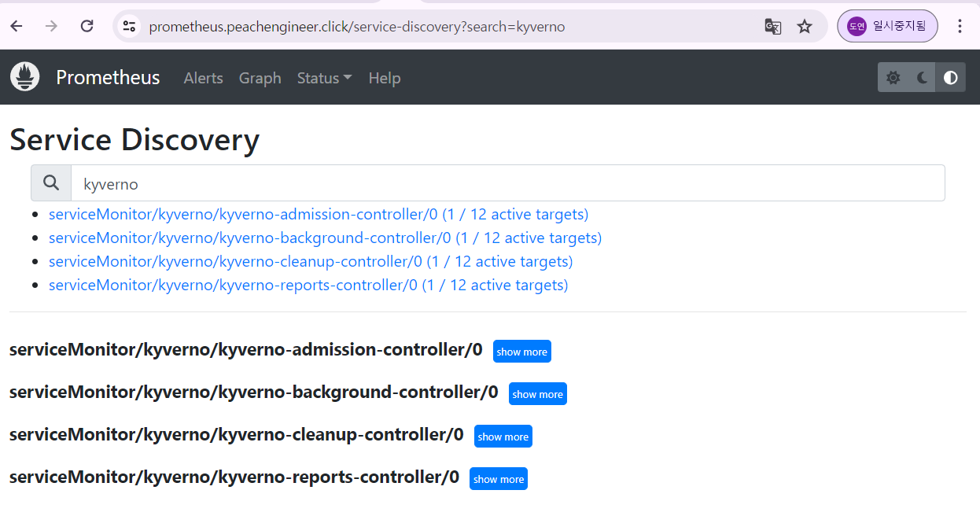Jump to kyverno-reports-controller/0 link

tap(308, 285)
